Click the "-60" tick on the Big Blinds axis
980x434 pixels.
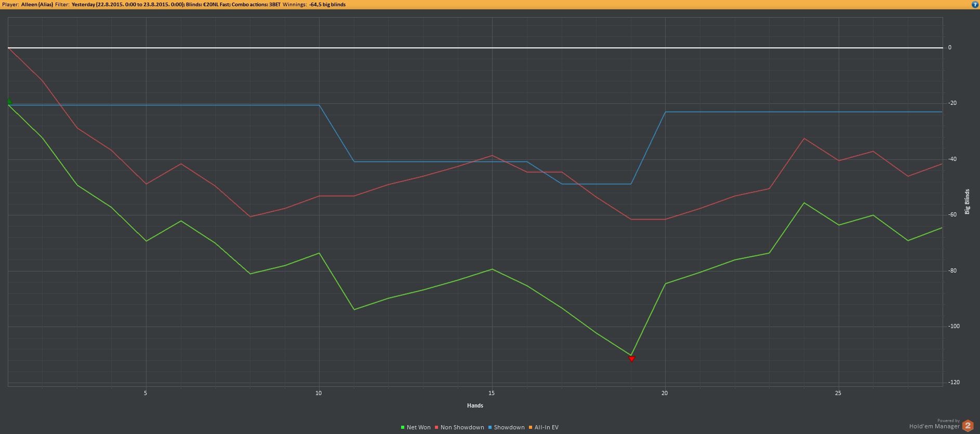click(952, 214)
